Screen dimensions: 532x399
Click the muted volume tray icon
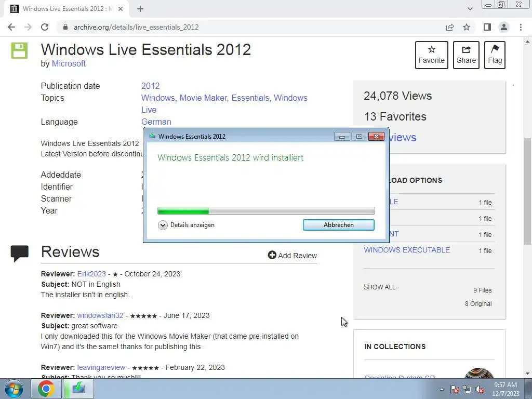point(480,389)
